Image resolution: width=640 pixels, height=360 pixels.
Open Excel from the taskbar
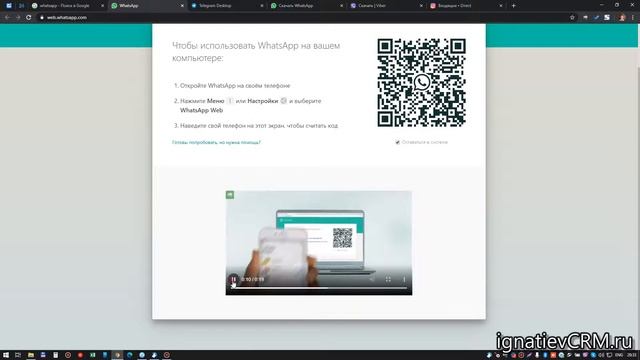coord(93,355)
